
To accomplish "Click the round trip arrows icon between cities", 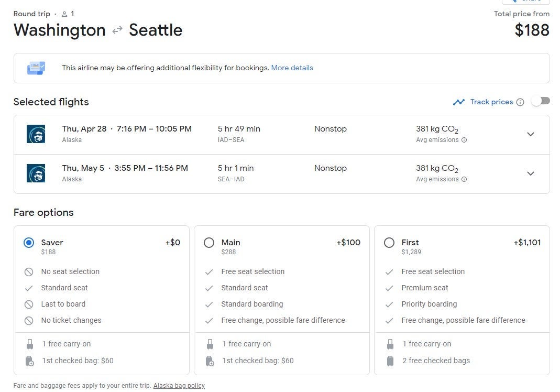I will 117,30.
